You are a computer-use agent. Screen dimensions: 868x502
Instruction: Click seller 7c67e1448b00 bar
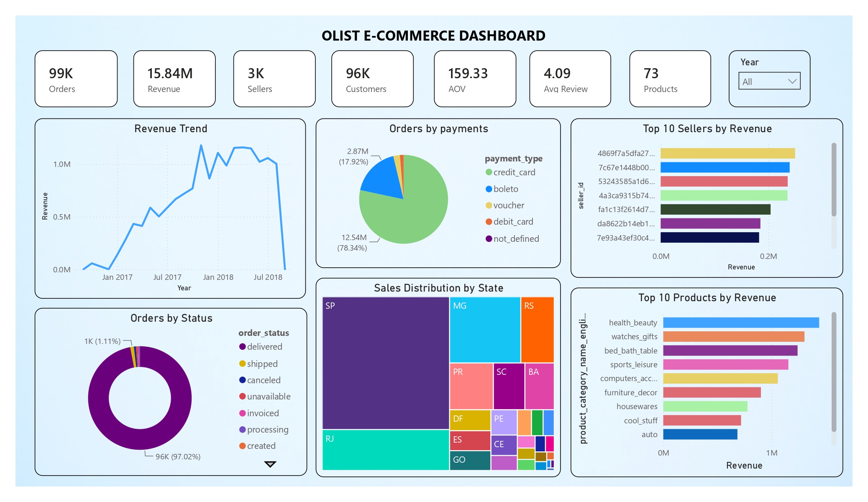(725, 167)
